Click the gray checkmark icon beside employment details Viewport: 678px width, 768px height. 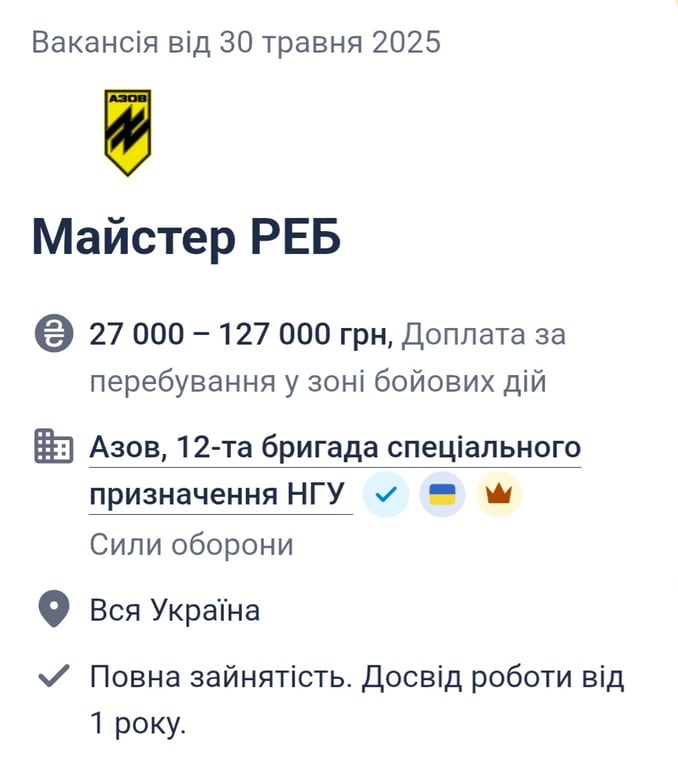(53, 677)
